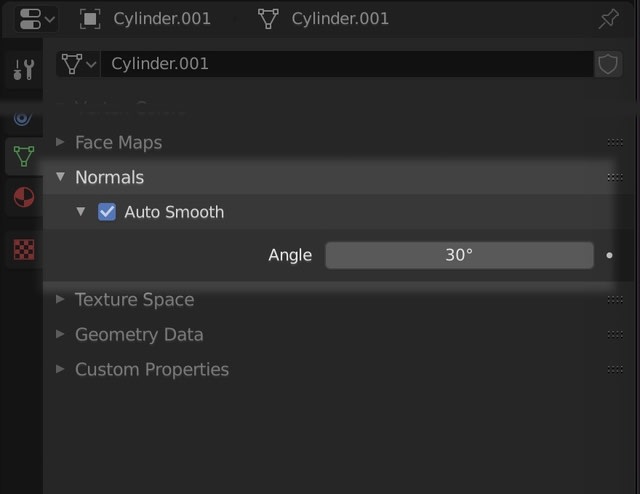Click the animate dot beside Angle

pyautogui.click(x=609, y=255)
